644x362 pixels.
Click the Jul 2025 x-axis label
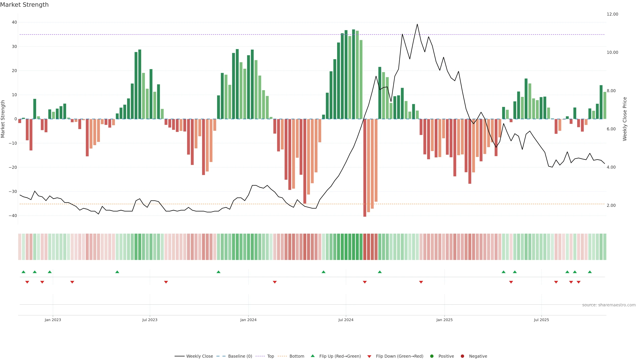tap(541, 320)
